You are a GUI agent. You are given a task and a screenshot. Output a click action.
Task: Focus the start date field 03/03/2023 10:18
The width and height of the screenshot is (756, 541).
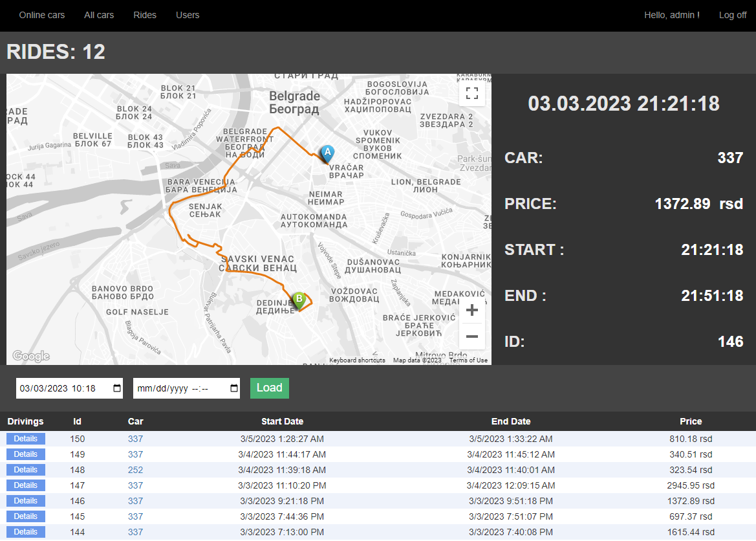(69, 388)
